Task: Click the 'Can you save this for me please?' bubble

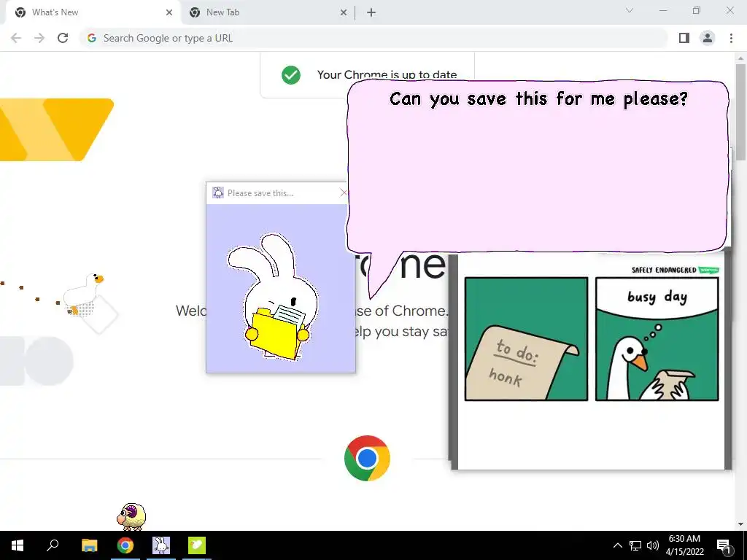Action: (538, 166)
